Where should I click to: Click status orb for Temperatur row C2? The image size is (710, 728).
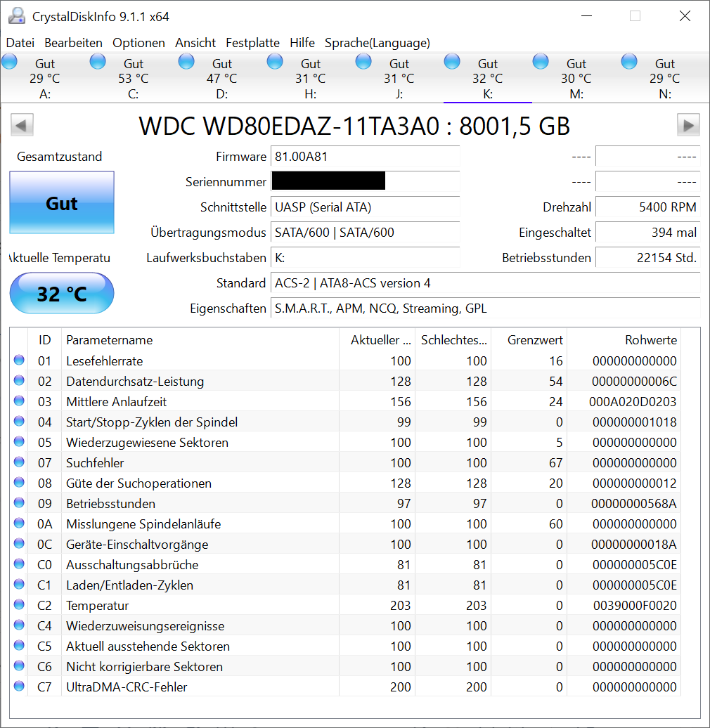tap(19, 604)
